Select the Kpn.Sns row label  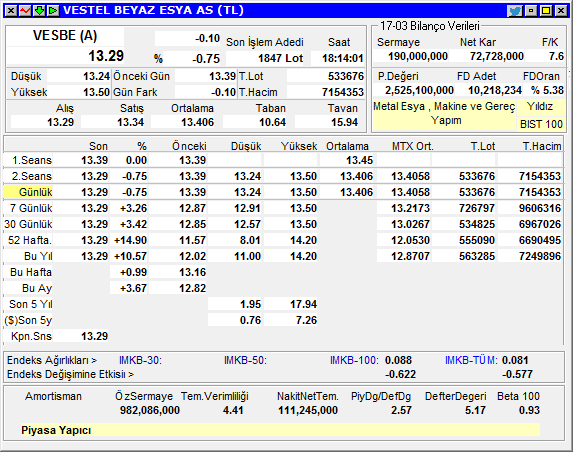click(31, 336)
